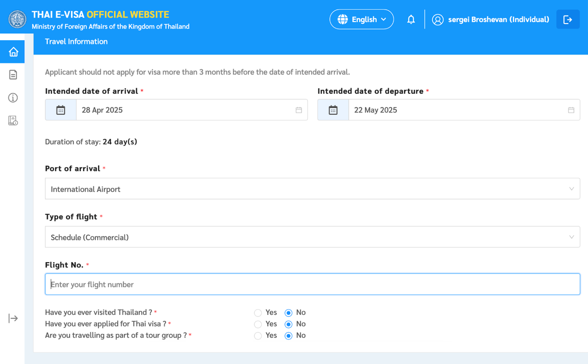This screenshot has height=364, width=588.
Task: Open the notifications bell
Action: coord(411,19)
